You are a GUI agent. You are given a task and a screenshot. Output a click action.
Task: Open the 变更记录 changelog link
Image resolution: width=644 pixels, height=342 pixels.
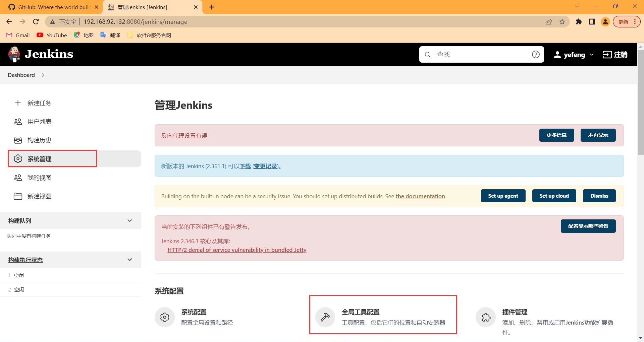[266, 166]
